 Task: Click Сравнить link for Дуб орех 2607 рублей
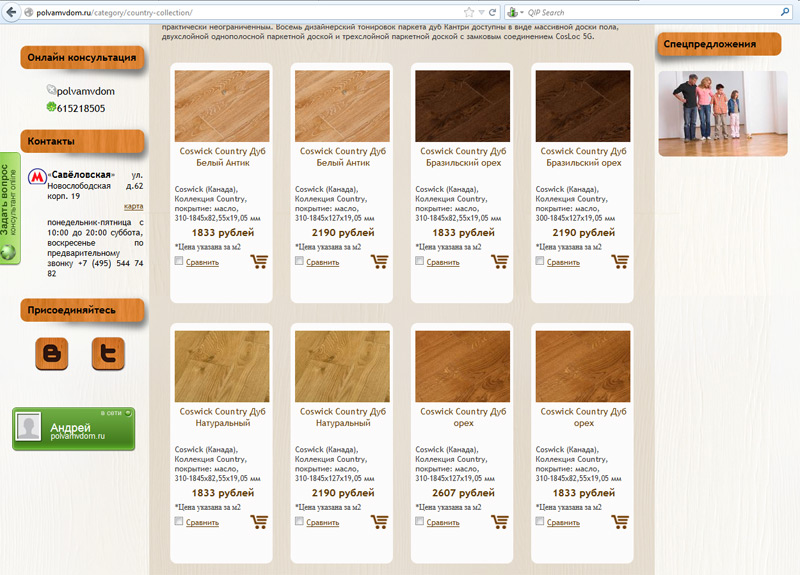click(x=443, y=522)
